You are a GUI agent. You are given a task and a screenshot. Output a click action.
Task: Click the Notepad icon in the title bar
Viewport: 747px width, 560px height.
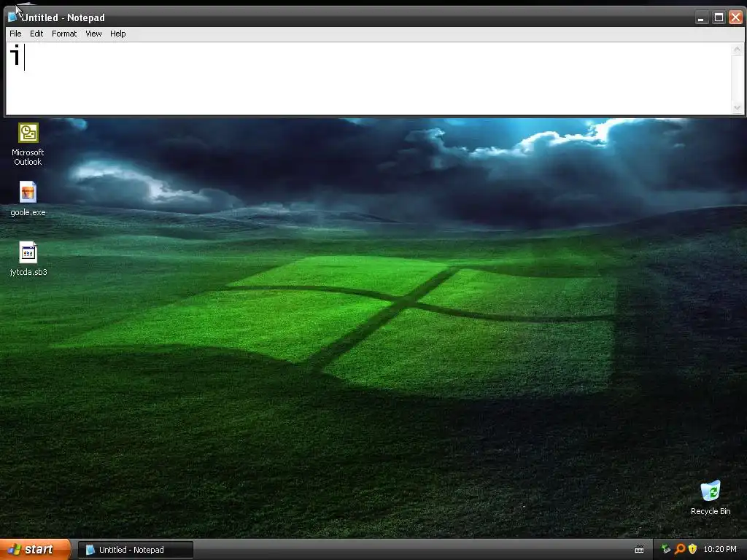(x=13, y=17)
